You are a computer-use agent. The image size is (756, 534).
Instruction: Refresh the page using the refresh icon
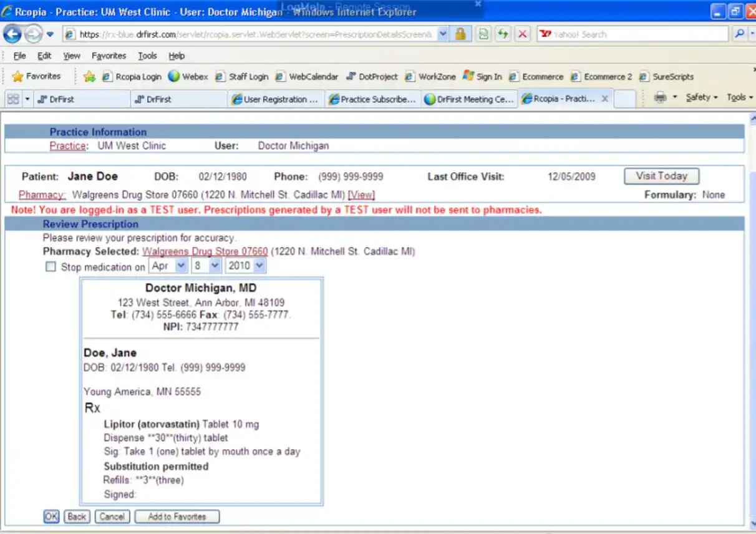503,34
